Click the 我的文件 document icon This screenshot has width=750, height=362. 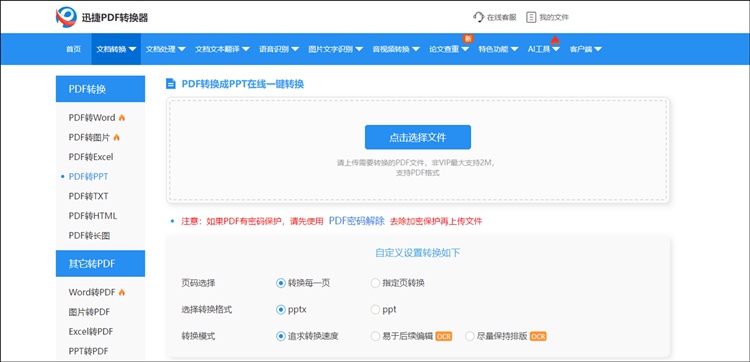[x=530, y=18]
